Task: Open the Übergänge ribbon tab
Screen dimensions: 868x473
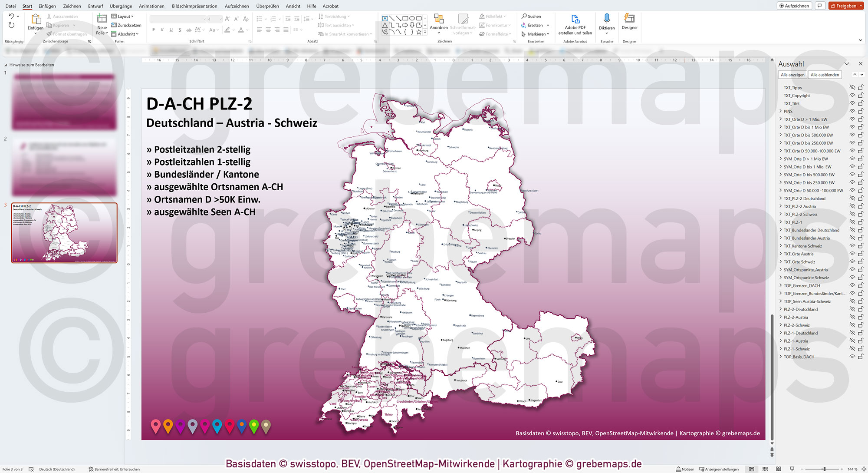Action: point(121,6)
